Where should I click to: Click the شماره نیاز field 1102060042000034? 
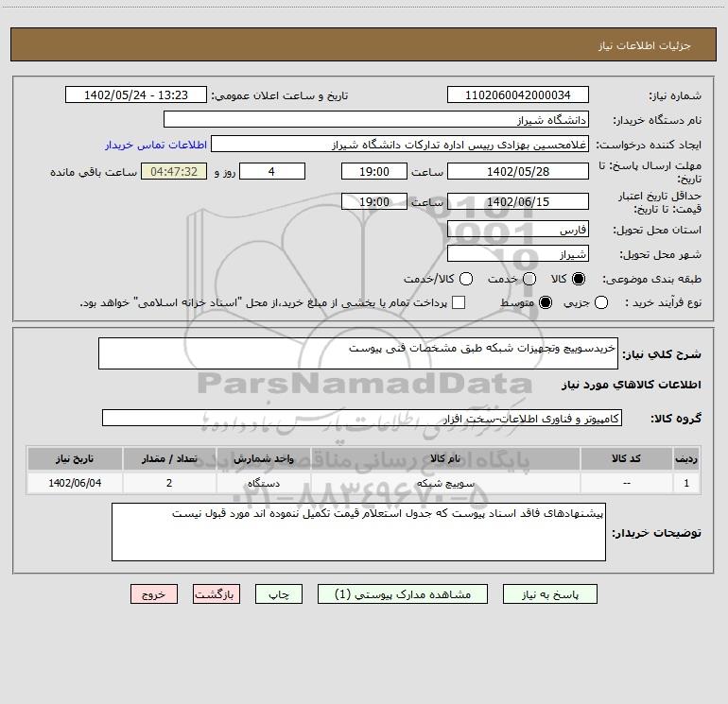pos(518,94)
